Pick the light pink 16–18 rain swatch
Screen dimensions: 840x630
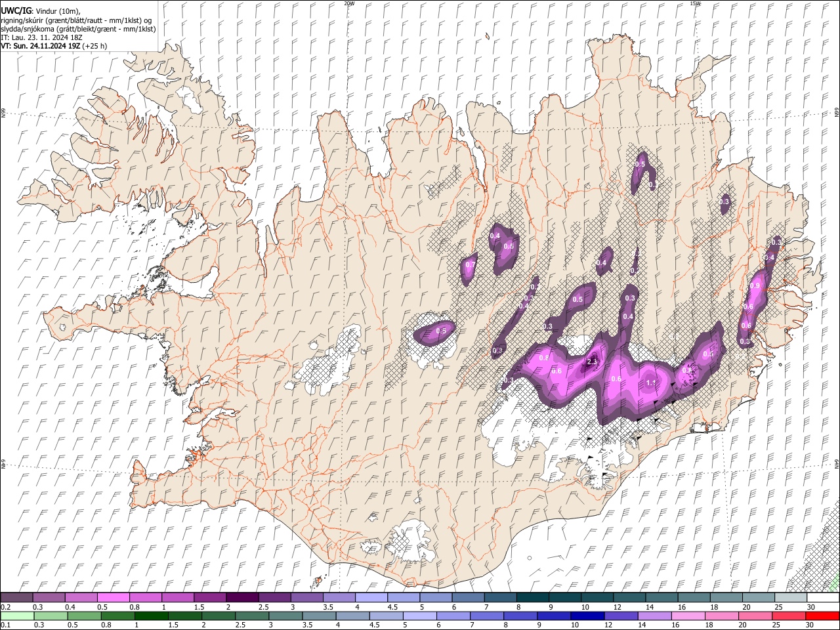coord(688,616)
